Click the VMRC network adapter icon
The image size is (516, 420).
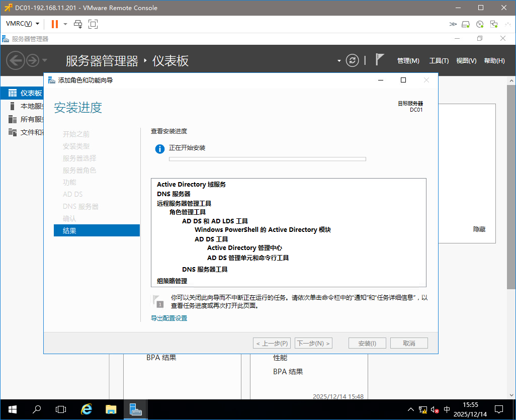coord(494,24)
